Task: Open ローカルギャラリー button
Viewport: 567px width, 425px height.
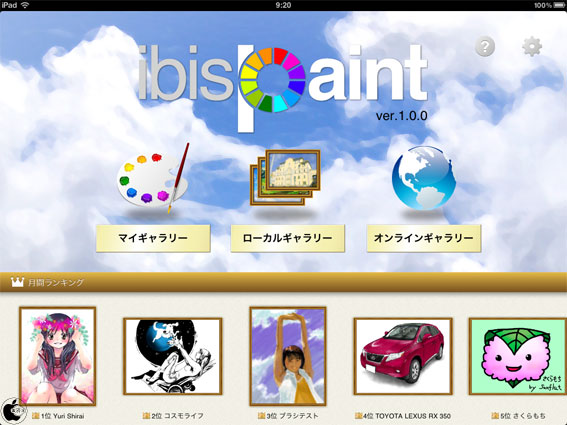Action: tap(287, 238)
